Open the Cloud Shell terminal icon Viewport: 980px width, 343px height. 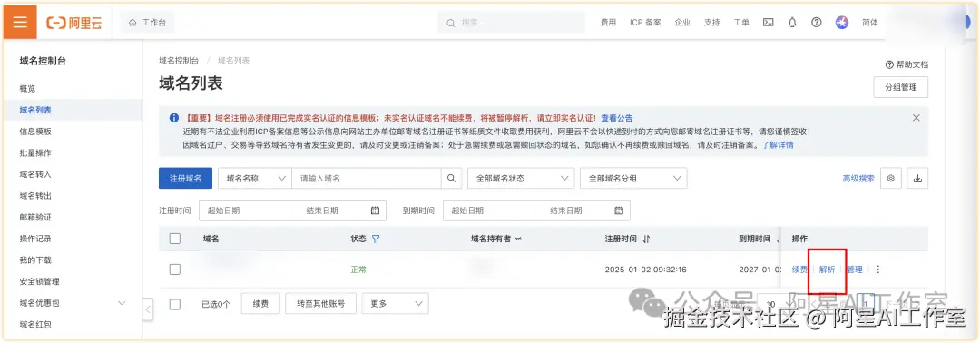coord(769,23)
